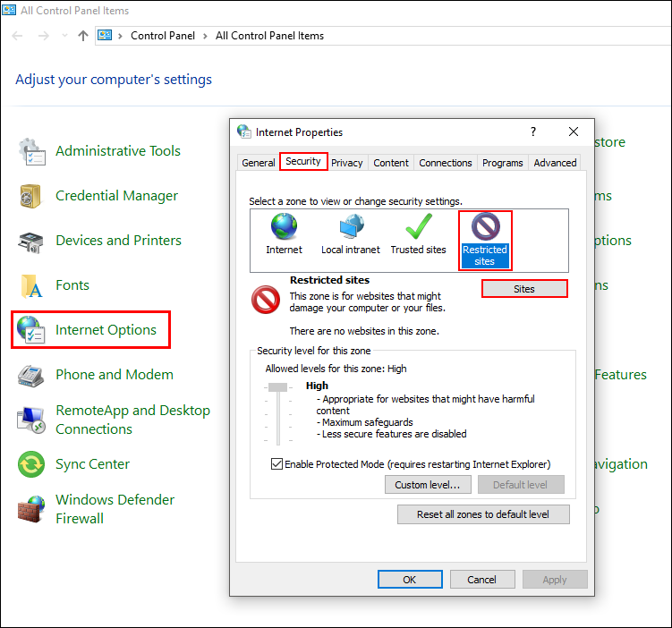Open RemoteApp and Desktop Connections link
The image size is (672, 628).
132,420
